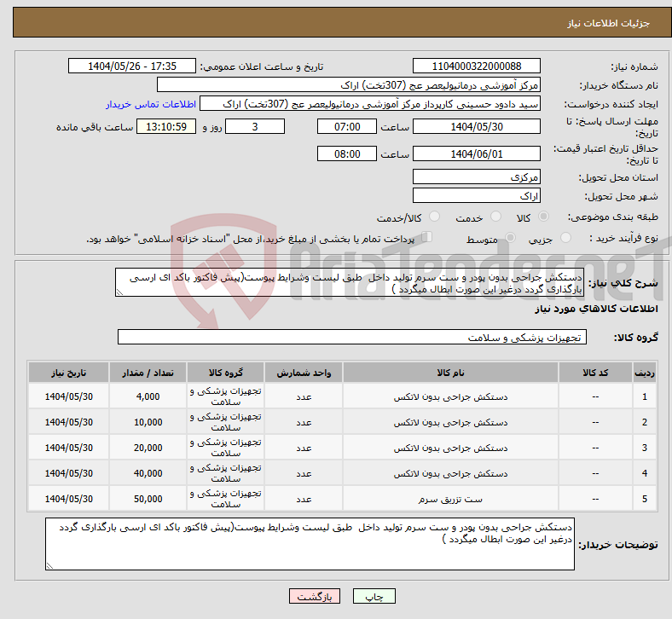Open the اطلاعات تماس خریدار link
Screen dimensions: 672x619
point(151,104)
